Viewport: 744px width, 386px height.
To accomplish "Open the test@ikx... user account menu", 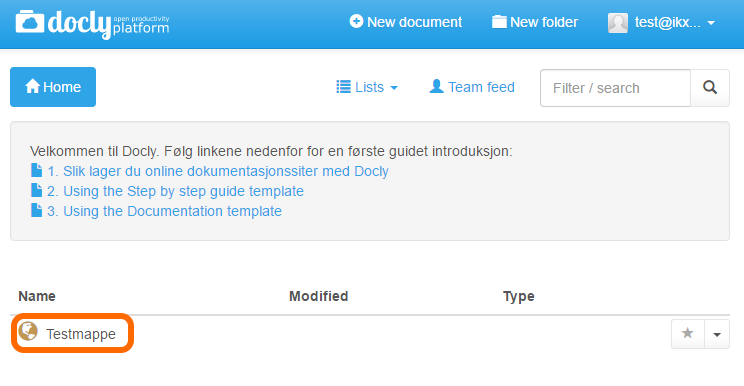I will click(661, 22).
